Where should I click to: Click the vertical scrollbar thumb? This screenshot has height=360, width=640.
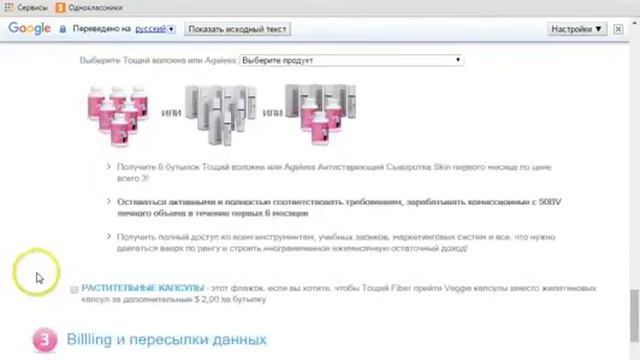click(x=634, y=315)
